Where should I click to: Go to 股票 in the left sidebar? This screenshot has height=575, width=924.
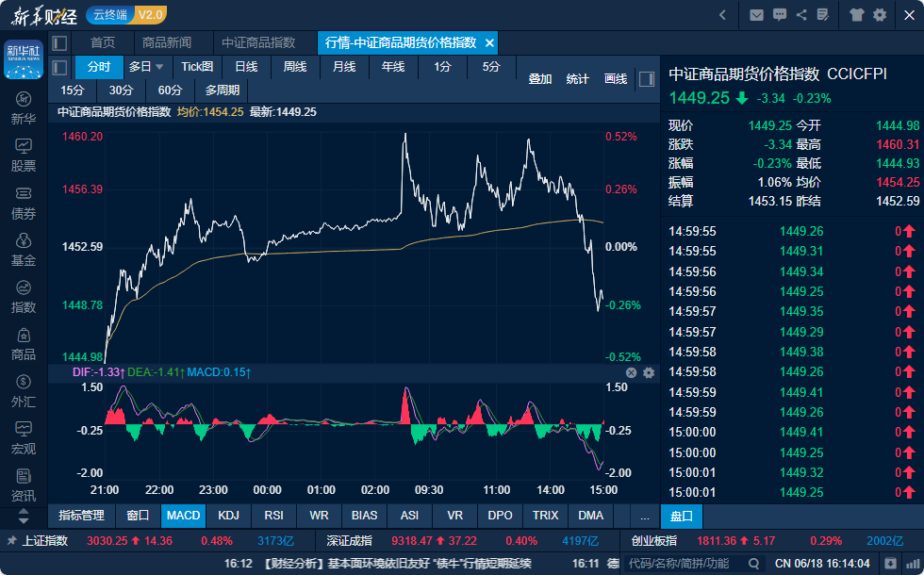tap(23, 156)
